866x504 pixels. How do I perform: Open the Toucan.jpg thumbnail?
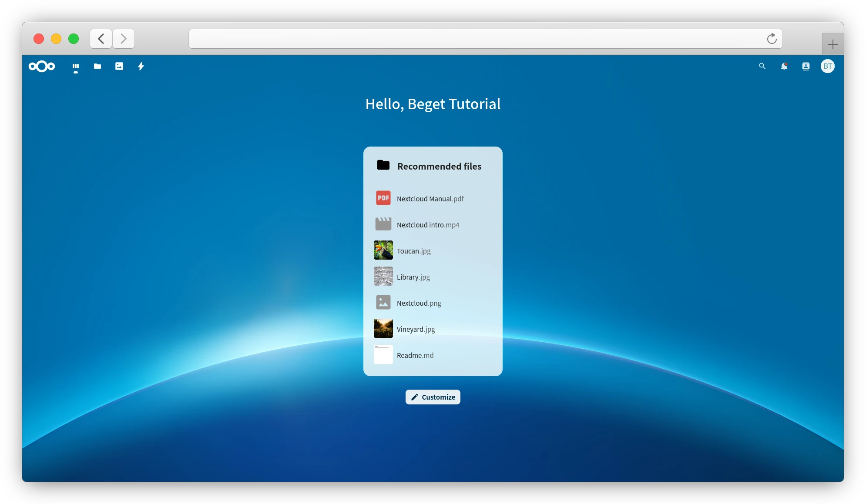click(x=383, y=250)
